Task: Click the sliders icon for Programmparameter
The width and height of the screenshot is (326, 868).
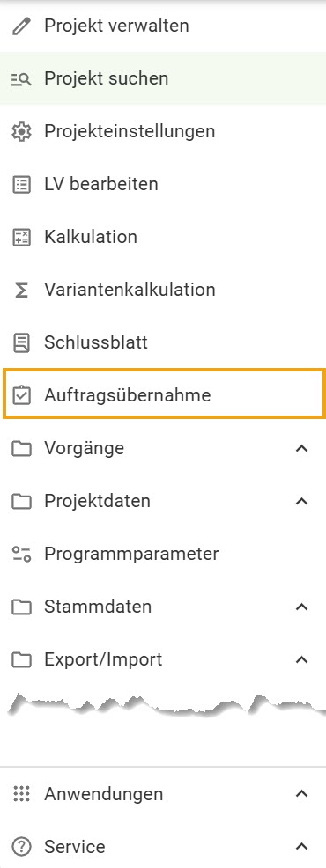Action: tap(21, 554)
